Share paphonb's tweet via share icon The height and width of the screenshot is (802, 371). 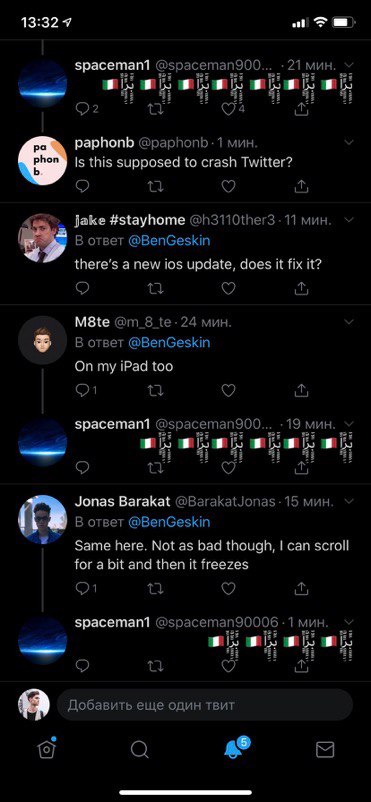(x=302, y=186)
